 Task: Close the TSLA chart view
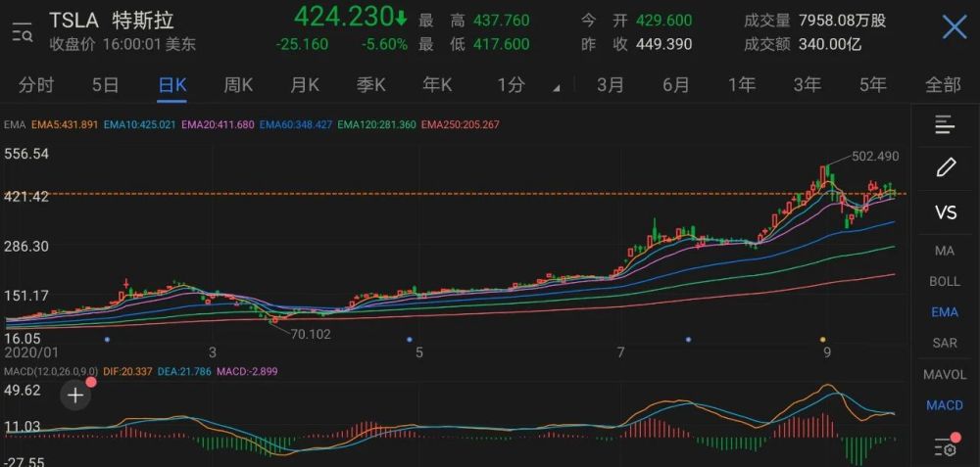(955, 28)
